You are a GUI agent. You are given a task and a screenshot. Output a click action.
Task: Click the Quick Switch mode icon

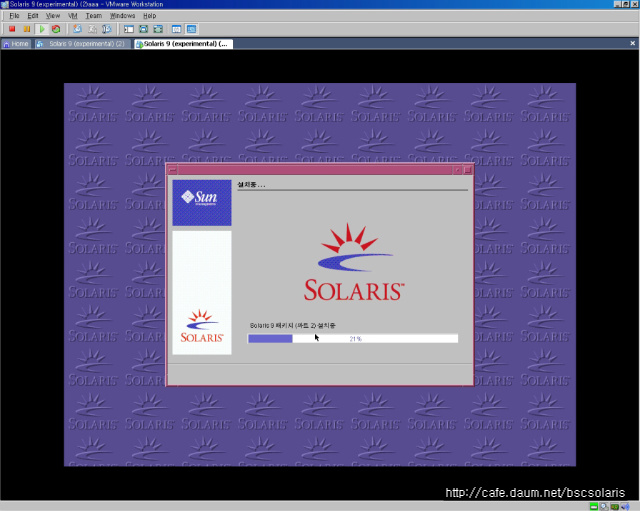[144, 29]
